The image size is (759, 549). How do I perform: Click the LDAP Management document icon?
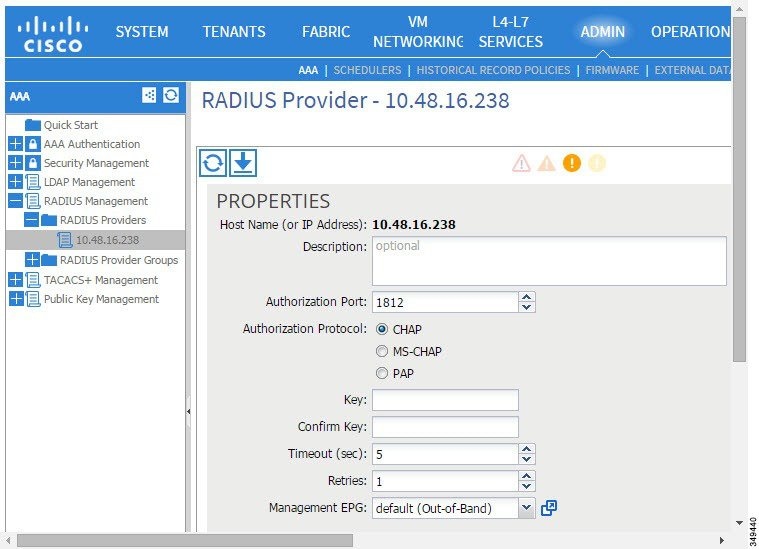pos(32,182)
